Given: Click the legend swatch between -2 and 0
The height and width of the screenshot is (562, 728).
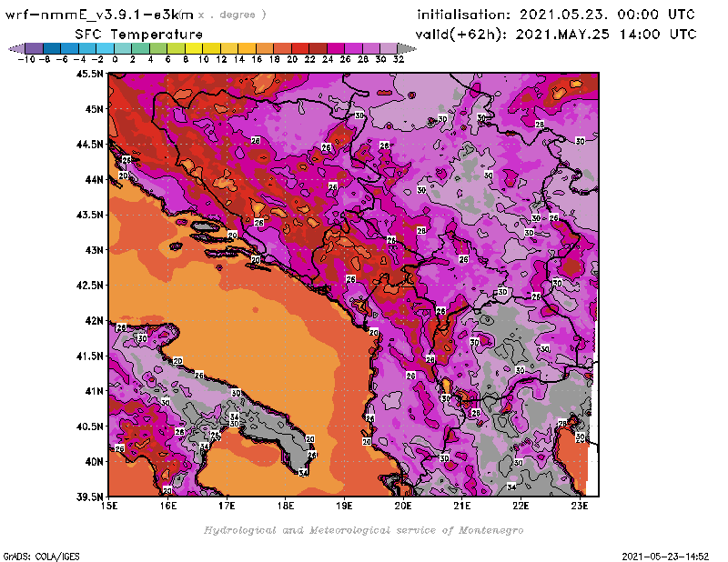Looking at the screenshot, I should pyautogui.click(x=105, y=48).
